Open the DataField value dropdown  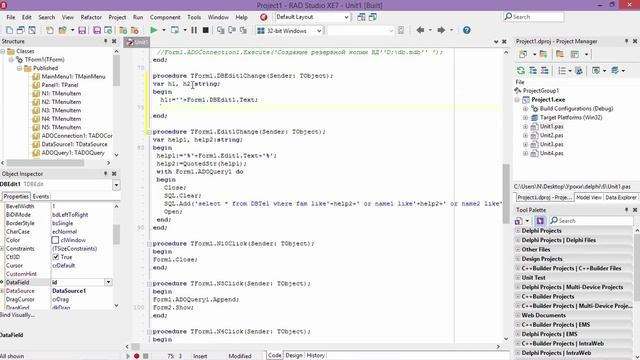point(108,282)
